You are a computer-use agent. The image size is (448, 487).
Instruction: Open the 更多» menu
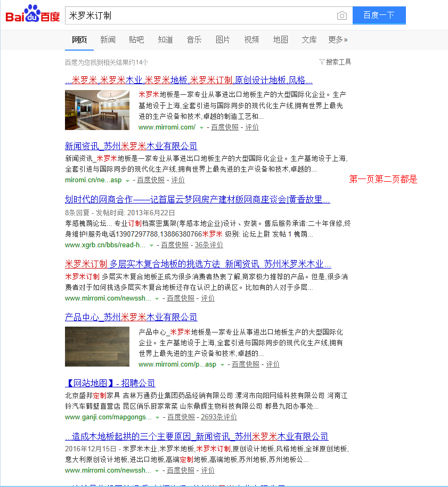[x=338, y=39]
